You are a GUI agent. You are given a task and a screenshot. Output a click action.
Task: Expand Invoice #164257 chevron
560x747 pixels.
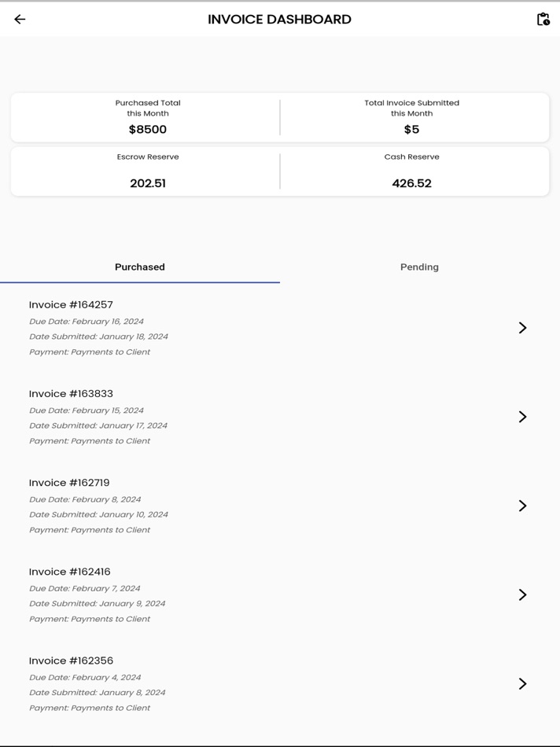click(522, 328)
